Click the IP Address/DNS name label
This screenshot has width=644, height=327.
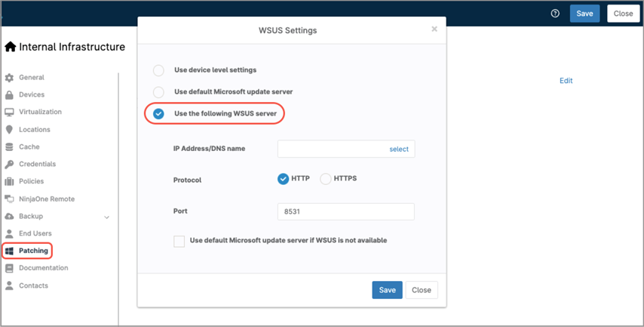(209, 149)
